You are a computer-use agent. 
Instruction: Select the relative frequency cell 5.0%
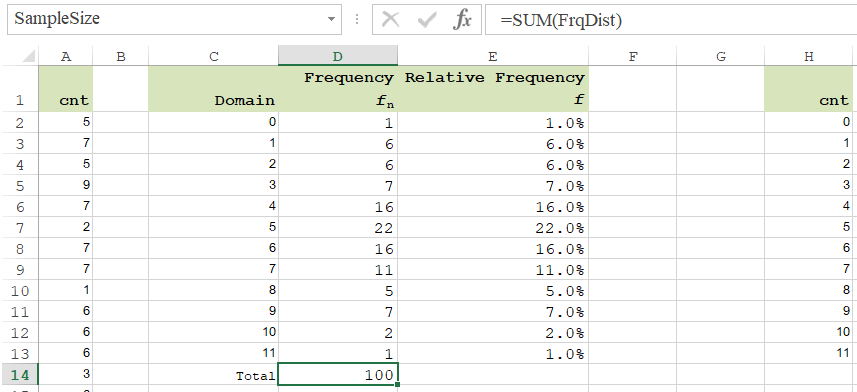493,290
